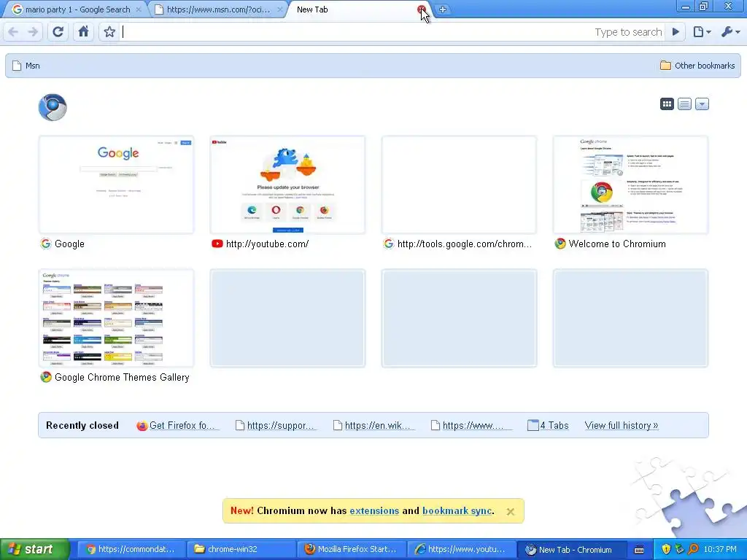Click the Chromium logo icon
The image size is (747, 560).
tap(53, 107)
